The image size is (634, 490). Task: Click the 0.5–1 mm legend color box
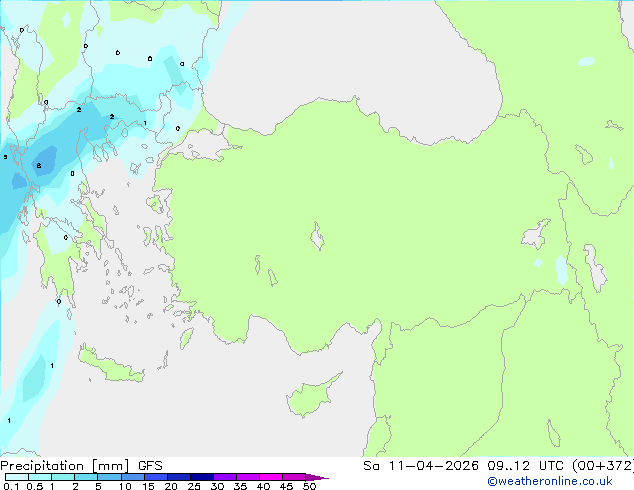point(40,477)
